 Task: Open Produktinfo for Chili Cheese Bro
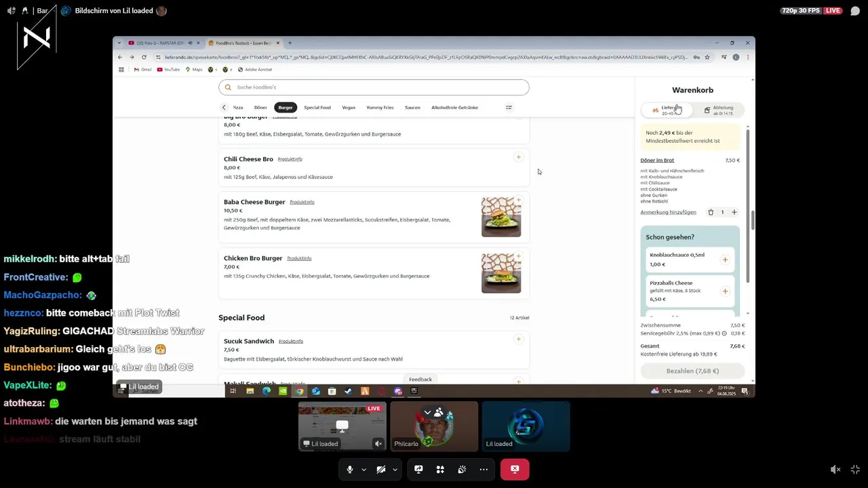290,159
